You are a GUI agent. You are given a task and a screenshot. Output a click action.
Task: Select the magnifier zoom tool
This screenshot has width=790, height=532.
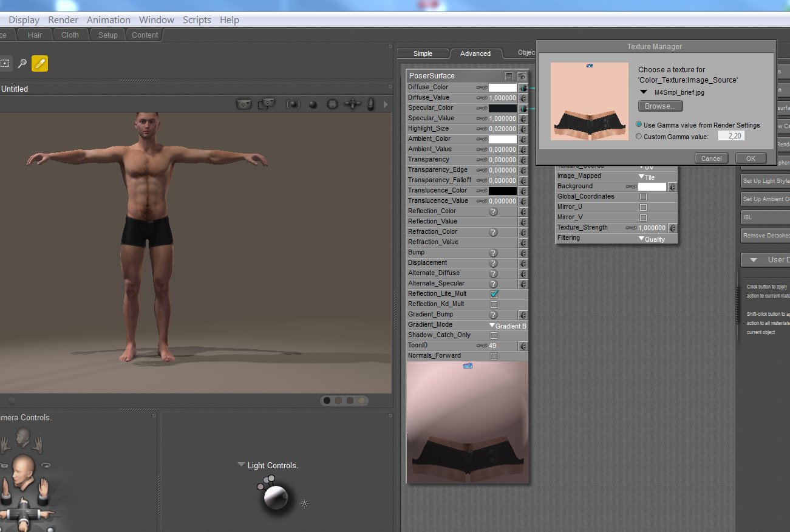(x=22, y=63)
